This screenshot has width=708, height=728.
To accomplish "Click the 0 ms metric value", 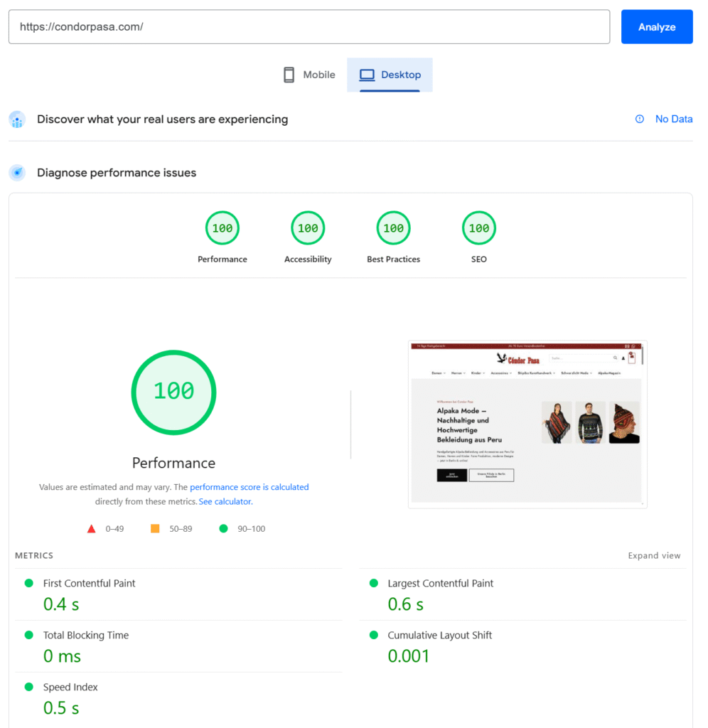I will [x=63, y=656].
